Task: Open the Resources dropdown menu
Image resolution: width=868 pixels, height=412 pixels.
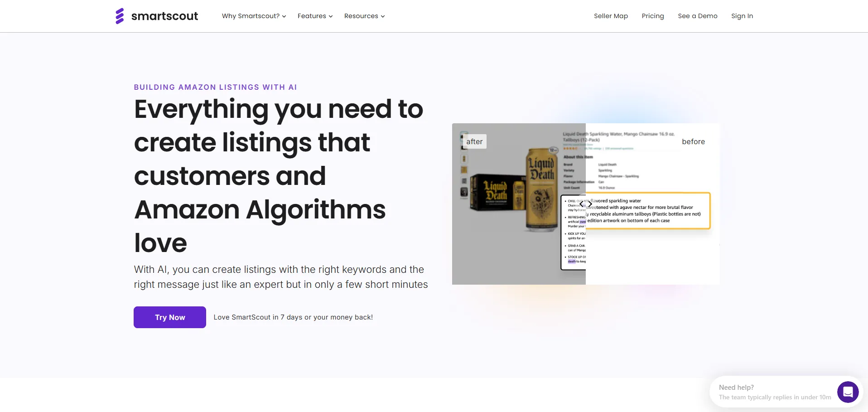Action: 361,16
